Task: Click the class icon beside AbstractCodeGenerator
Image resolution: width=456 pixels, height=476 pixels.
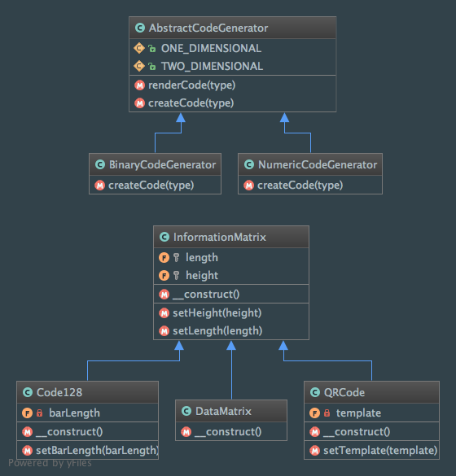Action: 140,28
